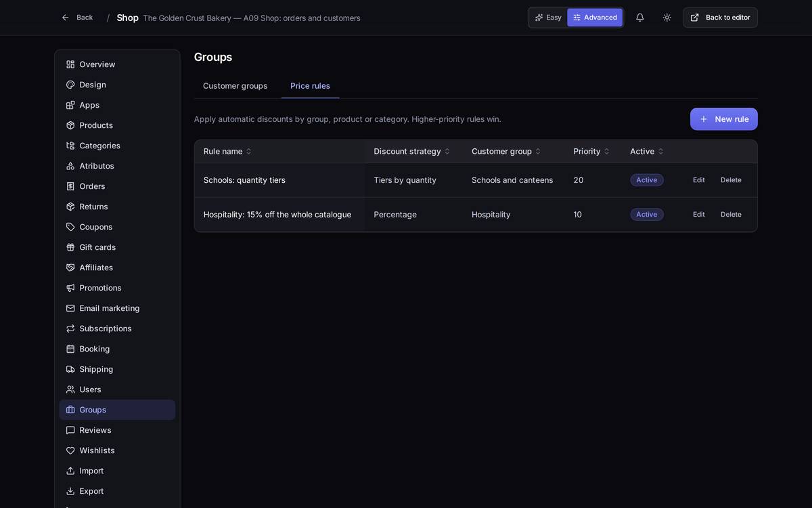The height and width of the screenshot is (508, 812).
Task: Select the Price rules tab
Action: pos(311,86)
